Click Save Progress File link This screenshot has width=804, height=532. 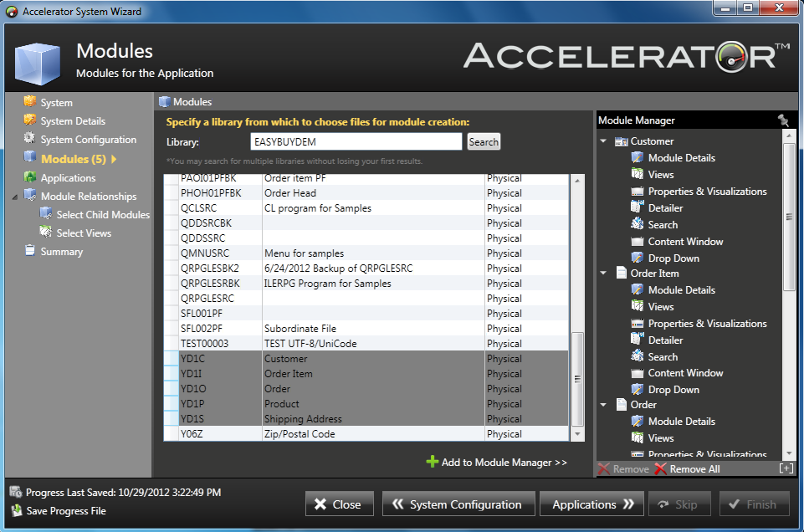click(x=66, y=511)
